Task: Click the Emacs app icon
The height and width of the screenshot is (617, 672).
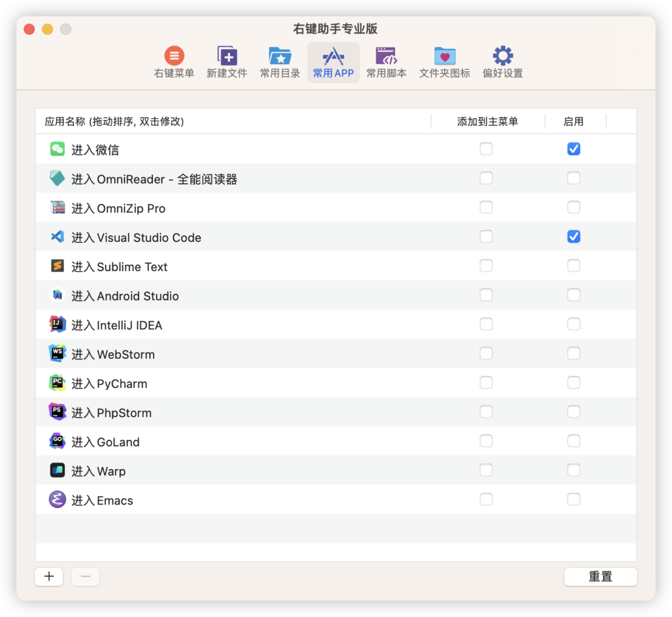Action: point(58,499)
